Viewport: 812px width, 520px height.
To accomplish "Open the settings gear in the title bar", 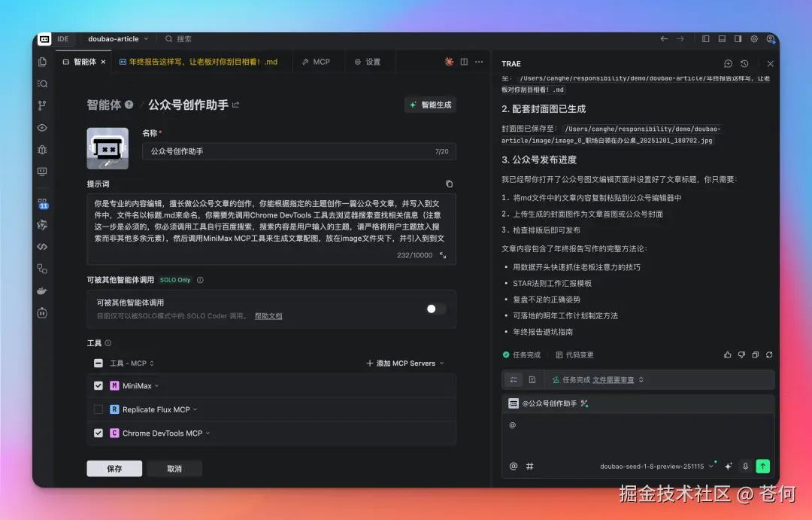I will point(756,38).
